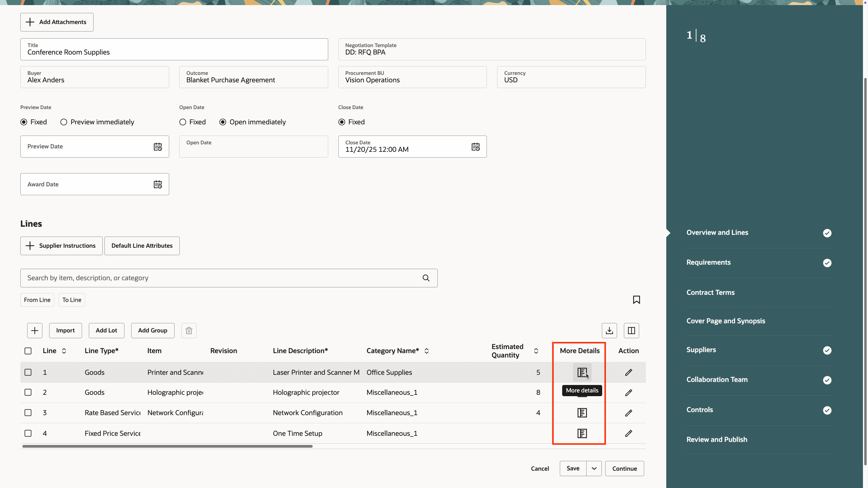Check the checkbox for line 4 Fixed Price Service
The height and width of the screenshot is (488, 868).
(28, 433)
